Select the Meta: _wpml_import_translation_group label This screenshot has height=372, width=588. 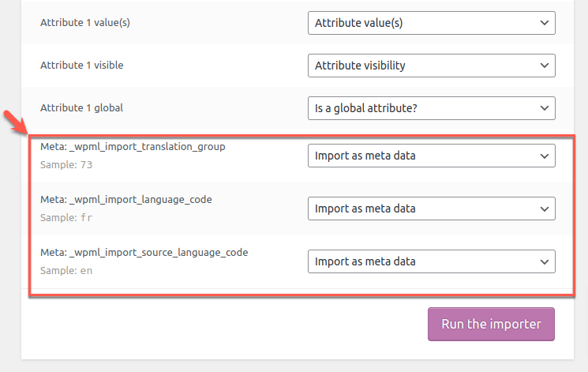coord(133,147)
